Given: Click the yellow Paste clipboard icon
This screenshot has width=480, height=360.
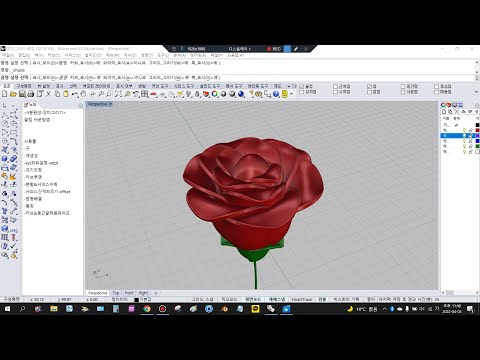Looking at the screenshot, I should click(66, 94).
